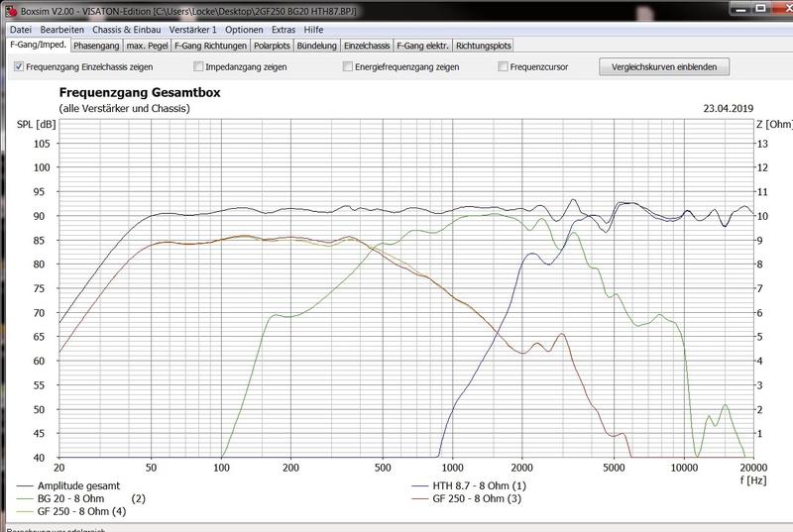The height and width of the screenshot is (532, 793).
Task: Switch to the max. Pegel tab
Action: coord(147,46)
